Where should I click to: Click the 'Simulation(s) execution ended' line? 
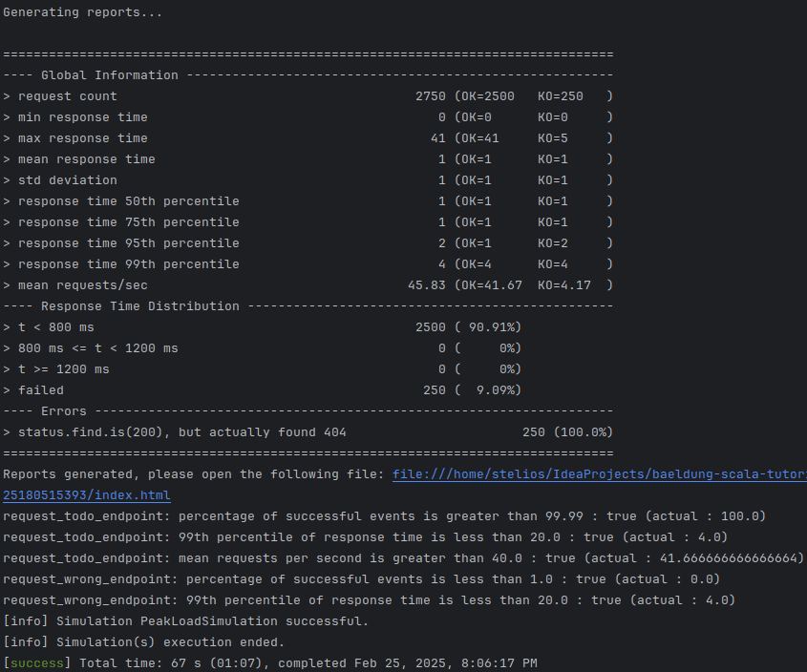tap(143, 642)
